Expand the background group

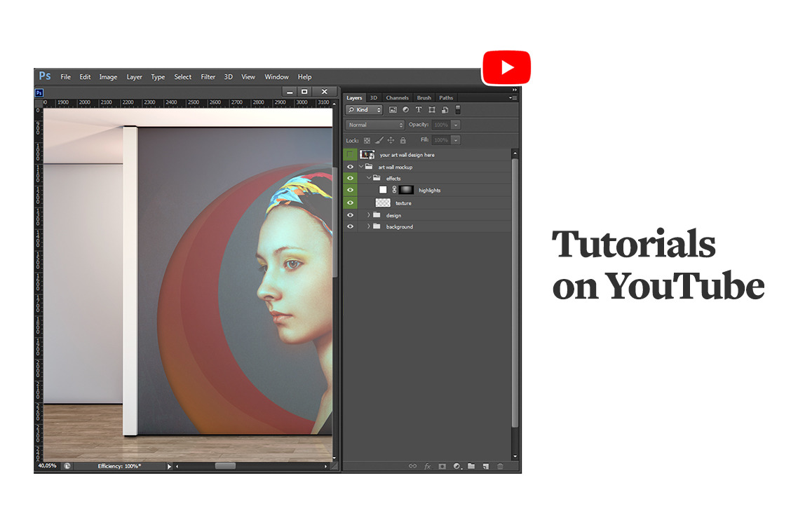point(368,226)
